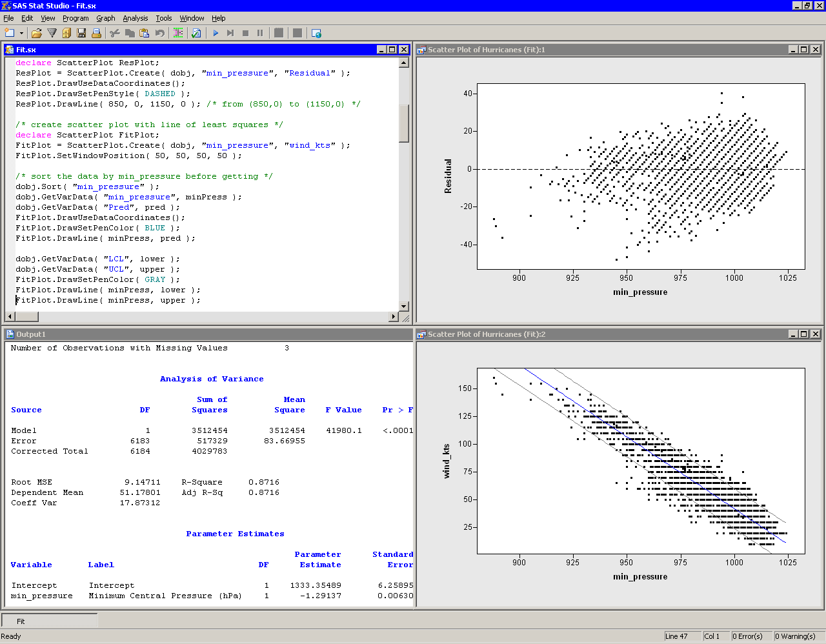The height and width of the screenshot is (644, 826).
Task: Click the editor vertical scrollbar up arrow
Action: pos(404,63)
